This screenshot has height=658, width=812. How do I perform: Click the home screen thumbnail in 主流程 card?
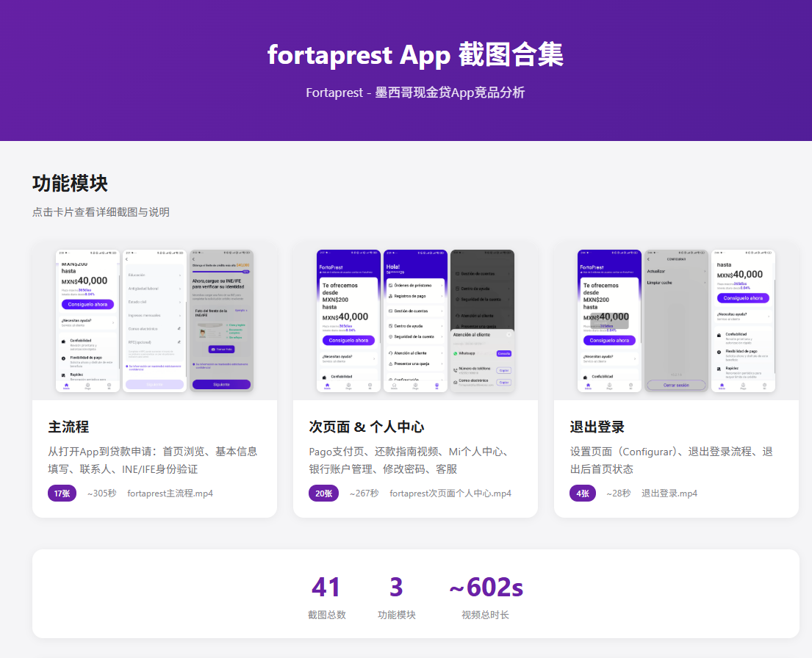87,320
